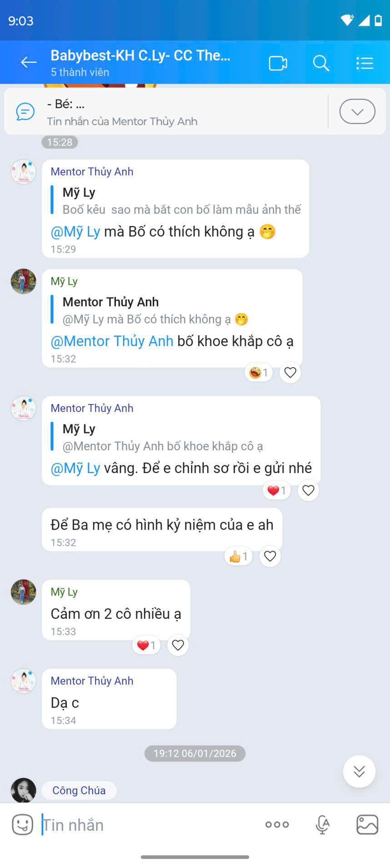390x868 pixels.
Task: Expand the pinned message dropdown chevron
Action: click(x=357, y=111)
